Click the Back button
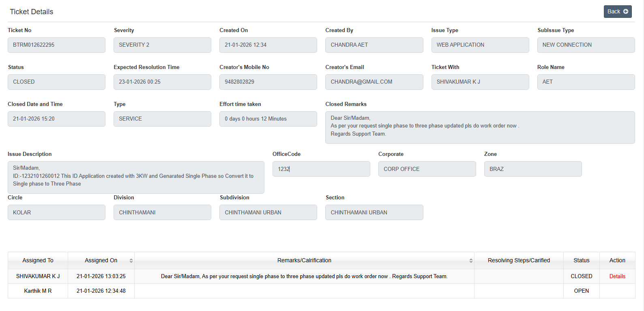The image size is (644, 311). pos(617,11)
